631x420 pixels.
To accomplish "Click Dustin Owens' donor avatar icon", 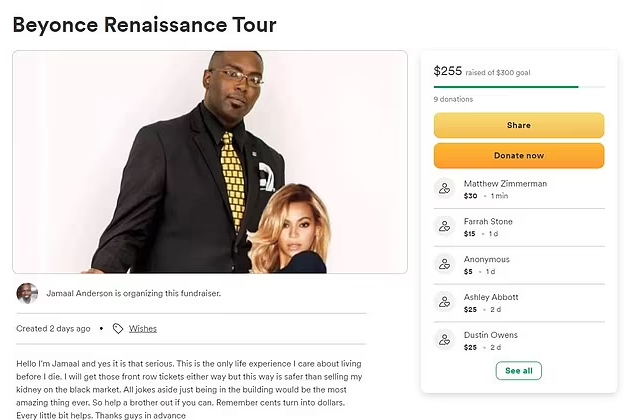I will coord(445,340).
